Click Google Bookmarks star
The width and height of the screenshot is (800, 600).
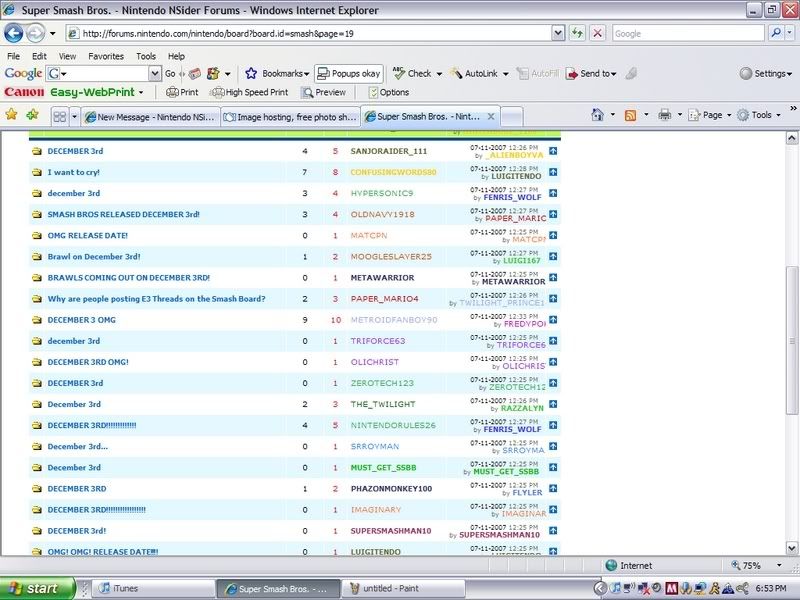(251, 73)
